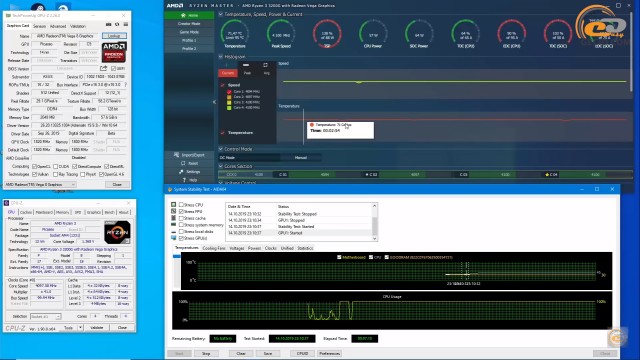Switch to Statistics tab in AIDA64
Image resolution: width=640 pixels, height=360 pixels.
pyautogui.click(x=304, y=248)
